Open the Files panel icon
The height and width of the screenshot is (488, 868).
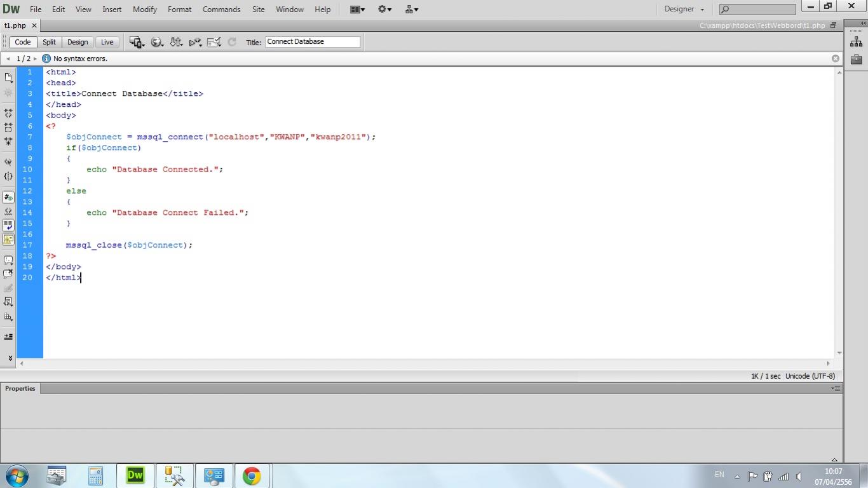coord(856,42)
